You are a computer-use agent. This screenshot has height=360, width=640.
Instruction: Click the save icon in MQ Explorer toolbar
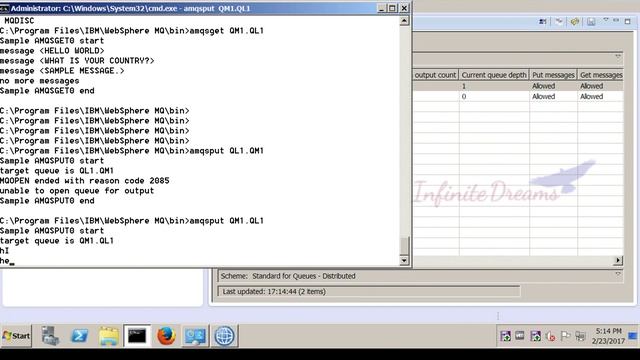pyautogui.click(x=591, y=21)
